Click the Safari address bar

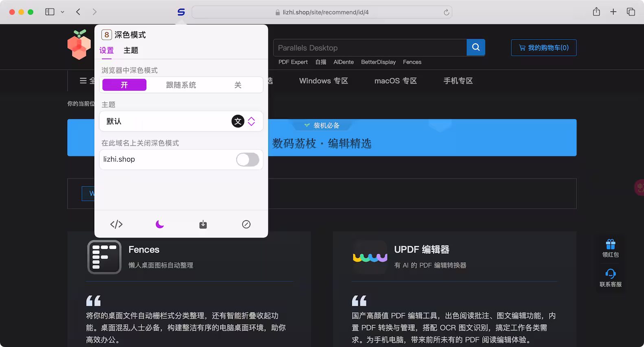point(322,12)
